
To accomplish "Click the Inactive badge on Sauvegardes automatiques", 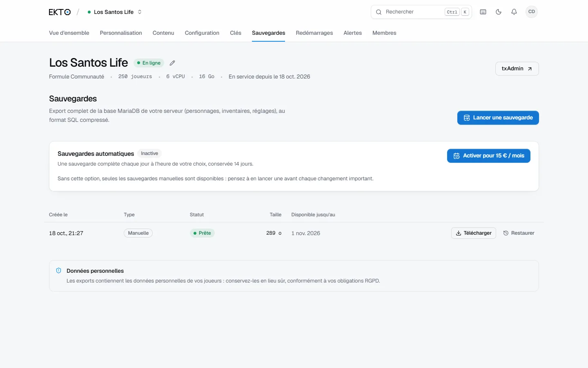I will coord(149,153).
